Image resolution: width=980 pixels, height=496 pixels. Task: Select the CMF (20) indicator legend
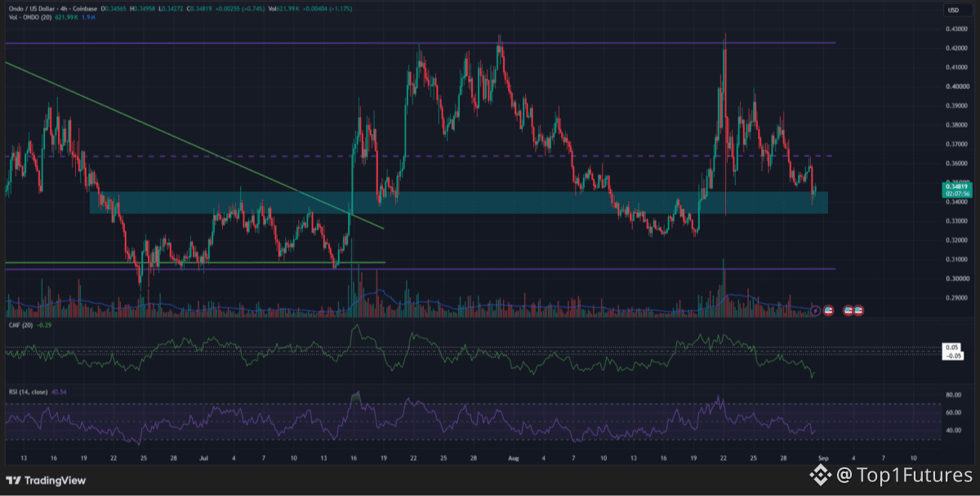point(20,327)
